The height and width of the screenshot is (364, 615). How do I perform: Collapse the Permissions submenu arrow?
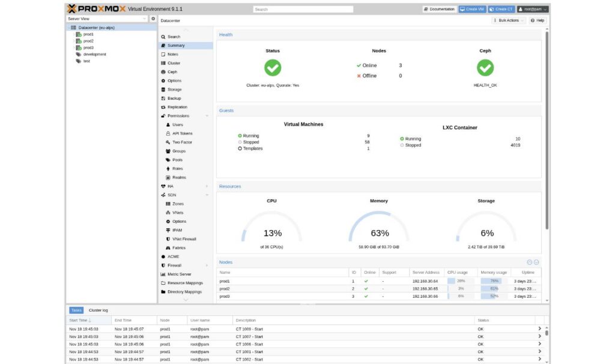[x=207, y=116]
